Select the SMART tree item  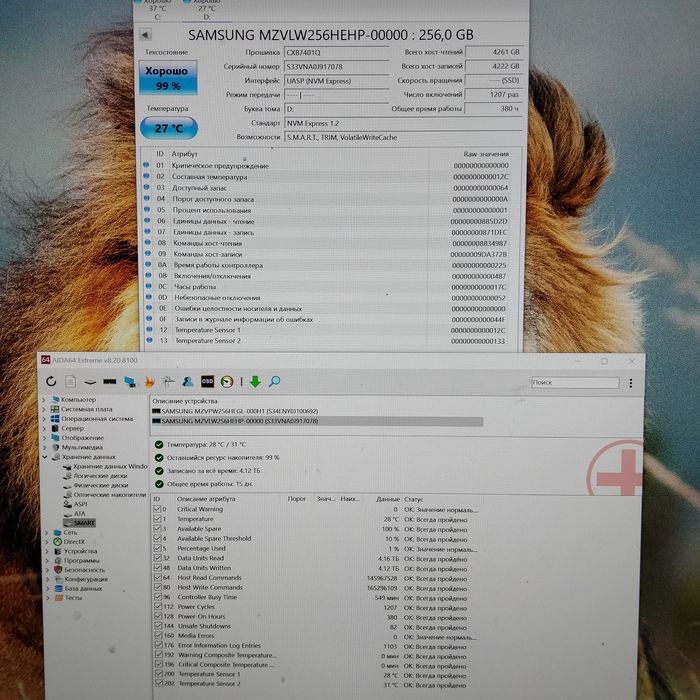(x=84, y=523)
